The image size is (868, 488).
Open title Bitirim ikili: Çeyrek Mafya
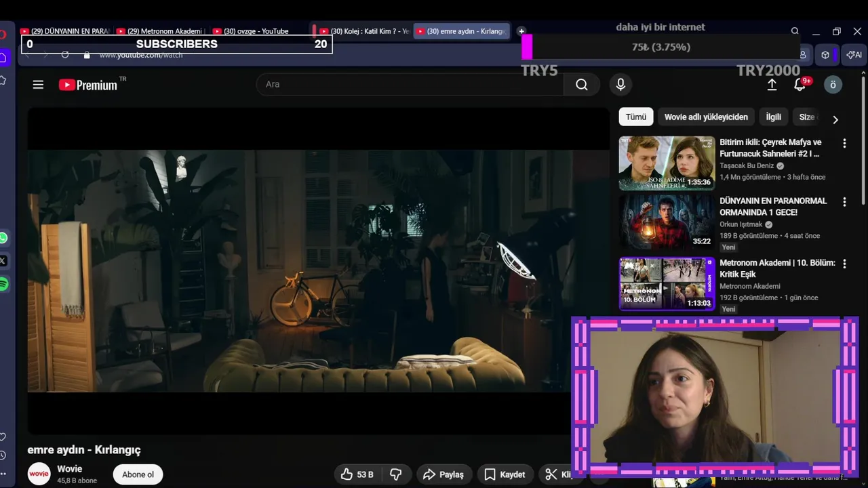770,148
